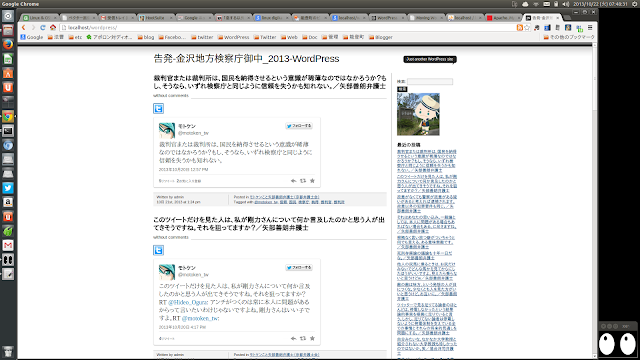Switch to the WordPress tab
640x360 pixels.
coord(388,18)
